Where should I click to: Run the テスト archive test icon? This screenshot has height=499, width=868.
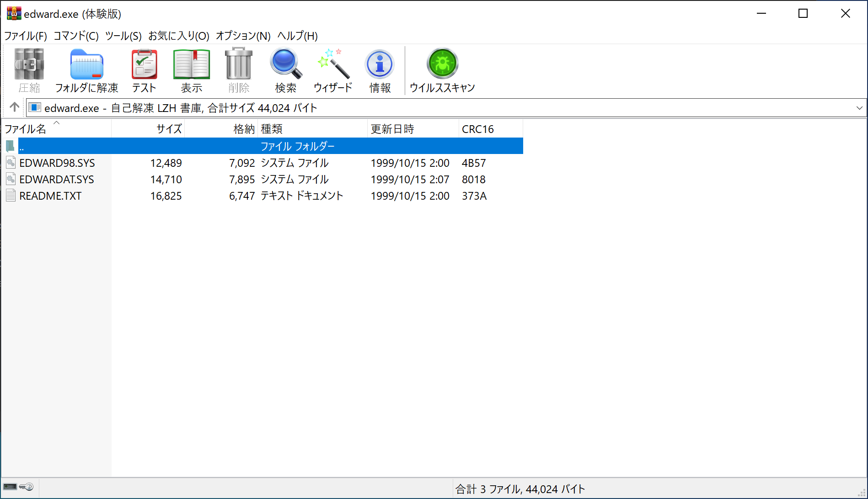tap(144, 64)
